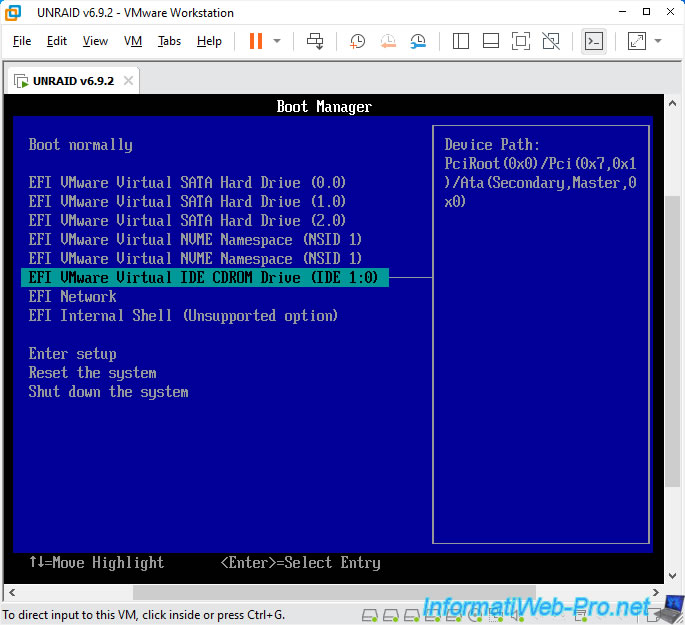685x625 pixels.
Task: Revert VM to previous snapshot
Action: tap(388, 41)
